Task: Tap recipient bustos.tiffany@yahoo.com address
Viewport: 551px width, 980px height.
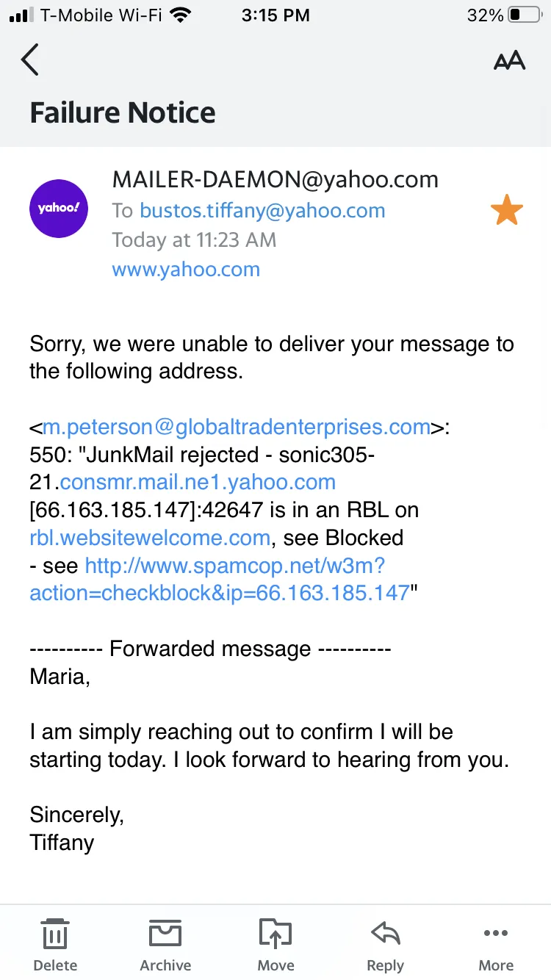Action: 262,211
